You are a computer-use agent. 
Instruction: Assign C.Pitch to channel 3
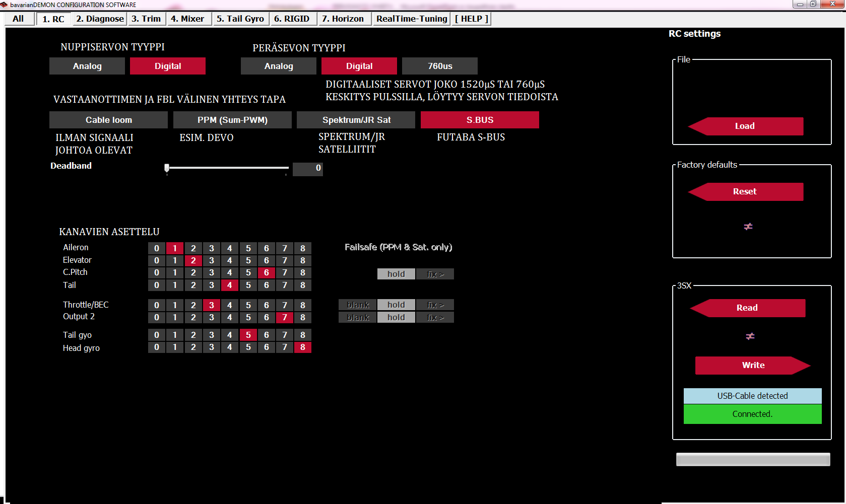pyautogui.click(x=212, y=272)
